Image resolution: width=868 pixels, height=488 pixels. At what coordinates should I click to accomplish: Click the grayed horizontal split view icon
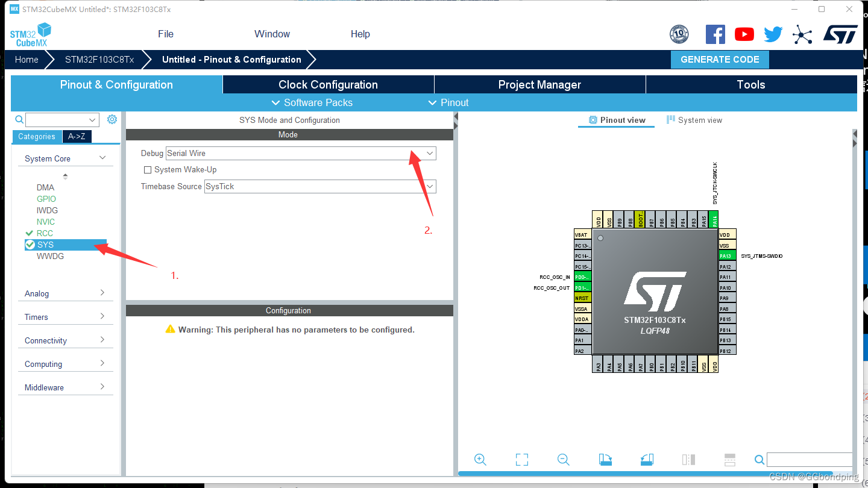tap(730, 460)
